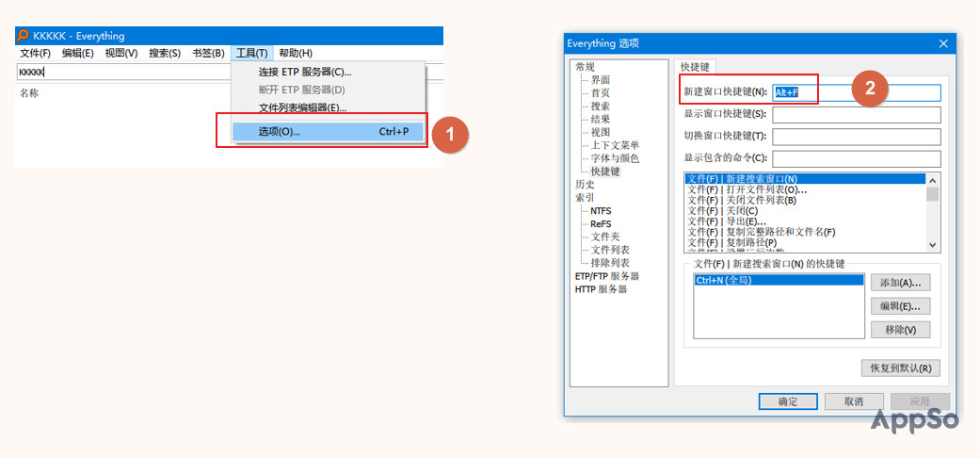
Task: Select 结果 in the options tree
Action: pyautogui.click(x=601, y=119)
